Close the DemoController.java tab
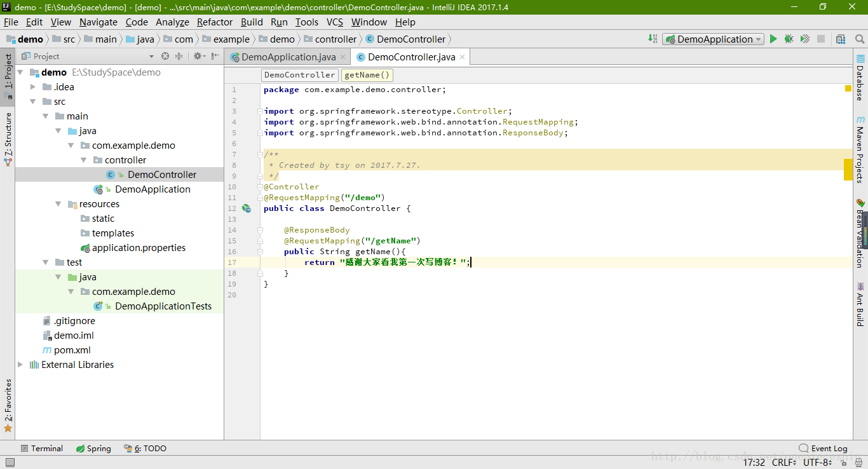 coord(463,57)
